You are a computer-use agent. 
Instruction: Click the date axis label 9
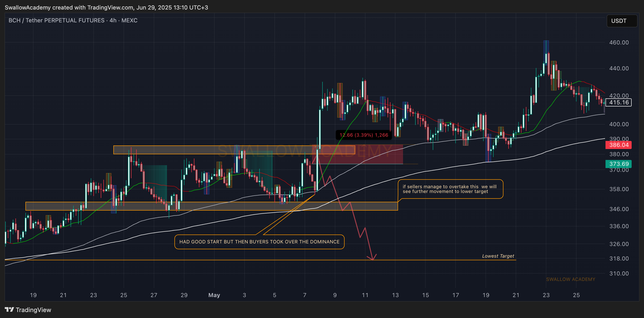point(335,295)
